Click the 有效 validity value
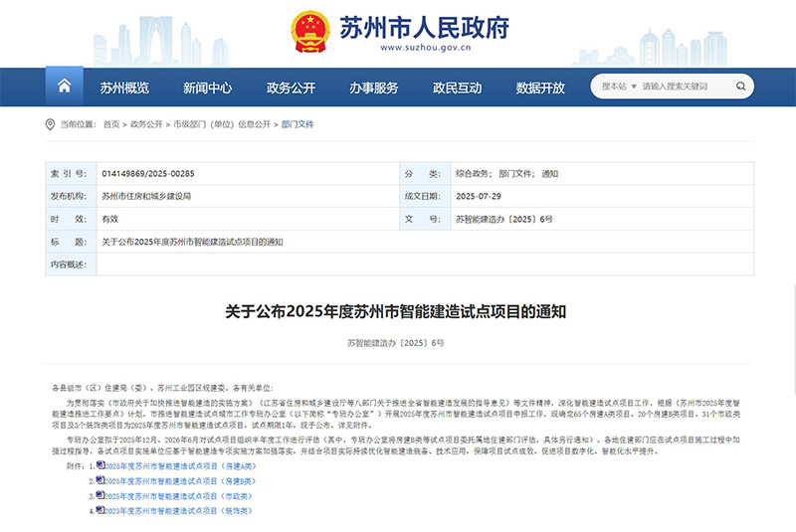 [109, 219]
